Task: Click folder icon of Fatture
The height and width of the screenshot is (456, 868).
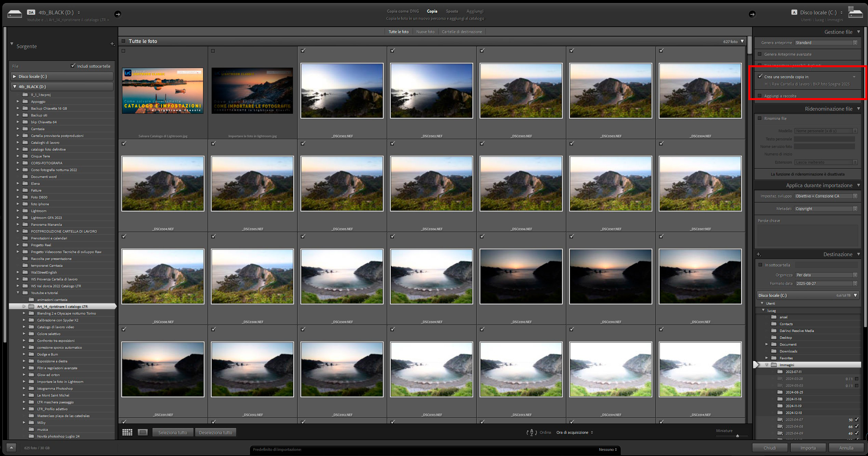Action: click(x=25, y=190)
